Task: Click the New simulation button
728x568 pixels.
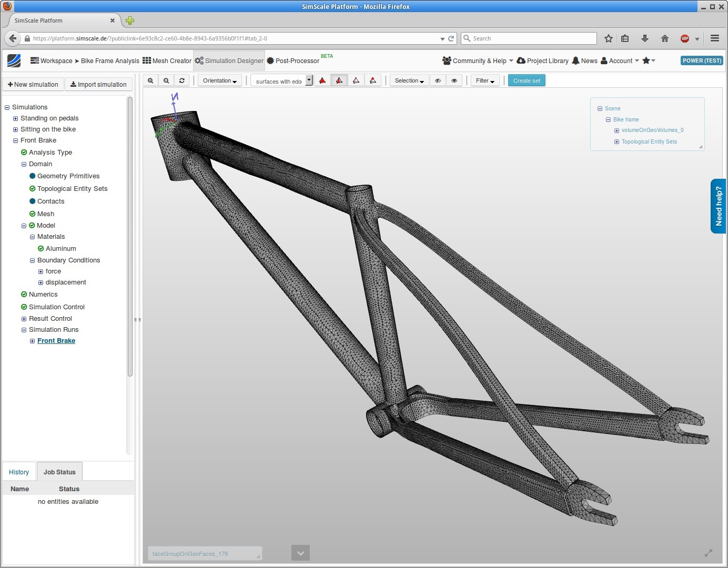Action: point(33,85)
